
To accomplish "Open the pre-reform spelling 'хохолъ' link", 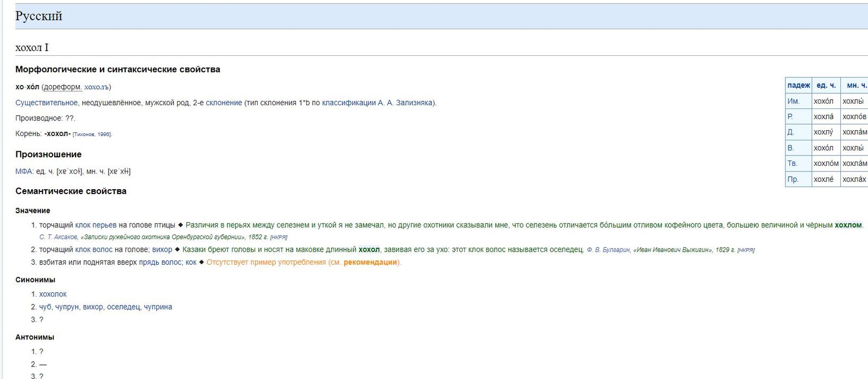I will pos(96,87).
